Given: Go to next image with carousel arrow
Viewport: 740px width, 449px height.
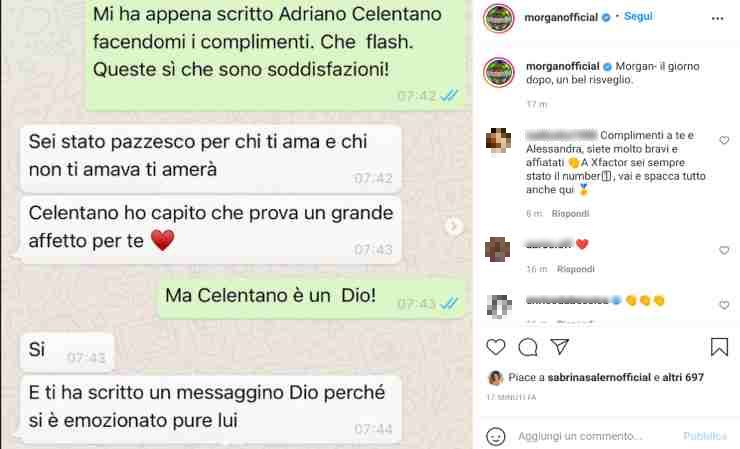Looking at the screenshot, I should [454, 226].
